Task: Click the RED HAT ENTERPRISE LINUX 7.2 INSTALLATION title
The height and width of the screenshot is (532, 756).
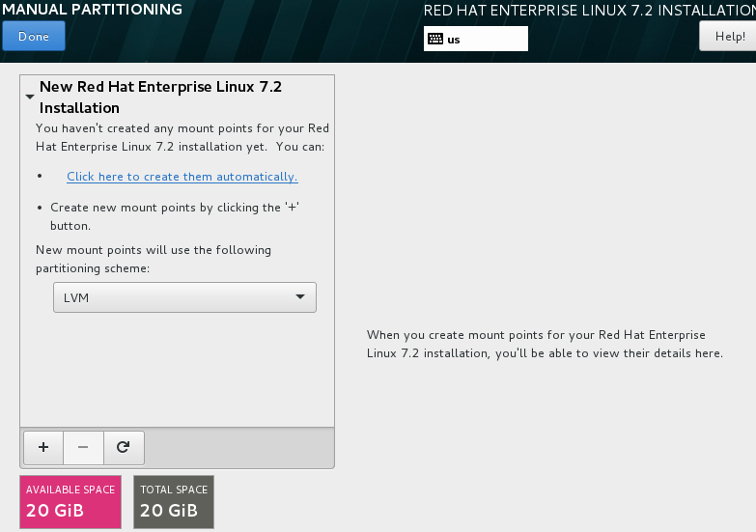Action: click(x=590, y=10)
